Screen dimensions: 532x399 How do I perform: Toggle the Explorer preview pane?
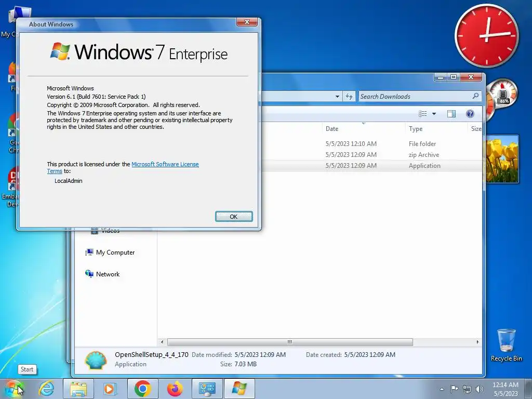click(451, 114)
